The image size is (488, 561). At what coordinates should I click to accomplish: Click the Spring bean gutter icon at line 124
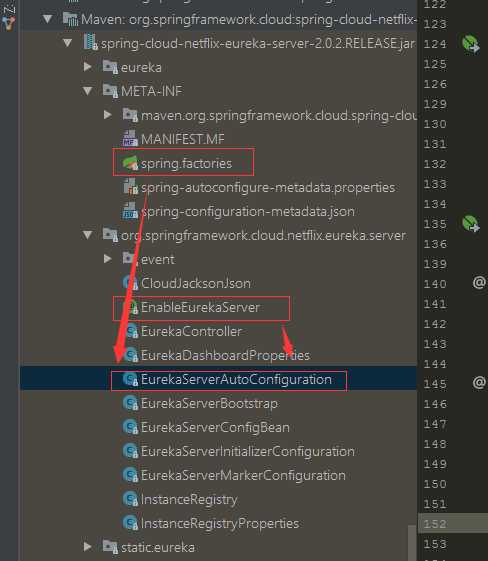click(470, 44)
